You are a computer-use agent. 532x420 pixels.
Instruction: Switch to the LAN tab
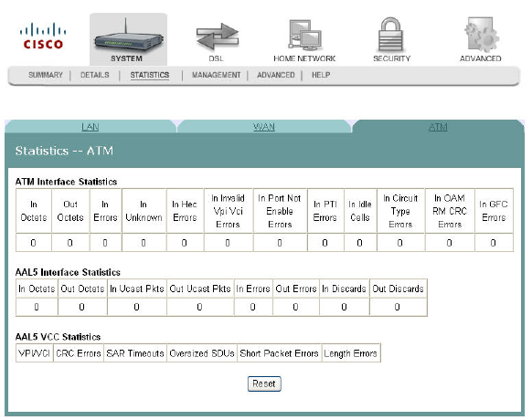pyautogui.click(x=90, y=127)
